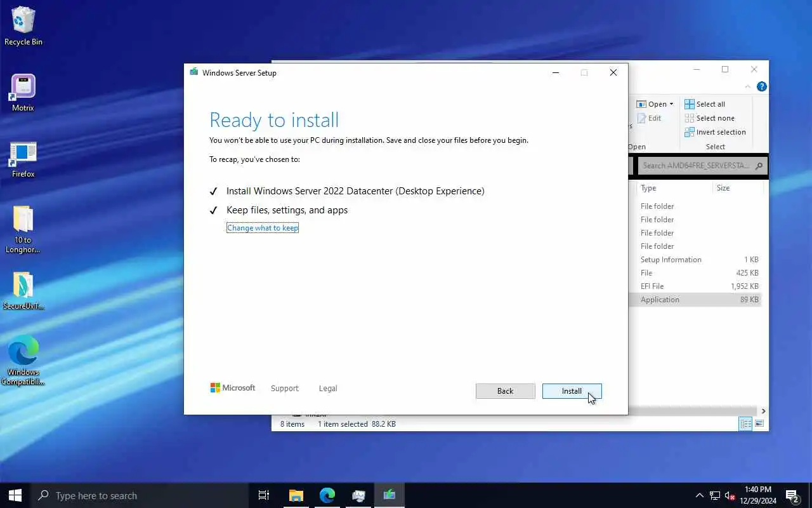Collapse the Explorer ribbon with the chevron
The image size is (812, 508).
point(748,86)
